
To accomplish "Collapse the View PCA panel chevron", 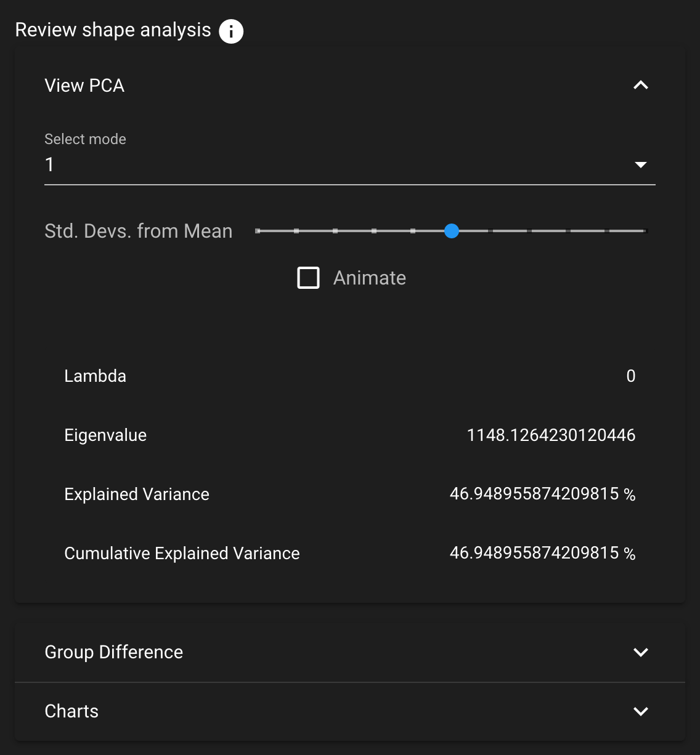I will [641, 86].
